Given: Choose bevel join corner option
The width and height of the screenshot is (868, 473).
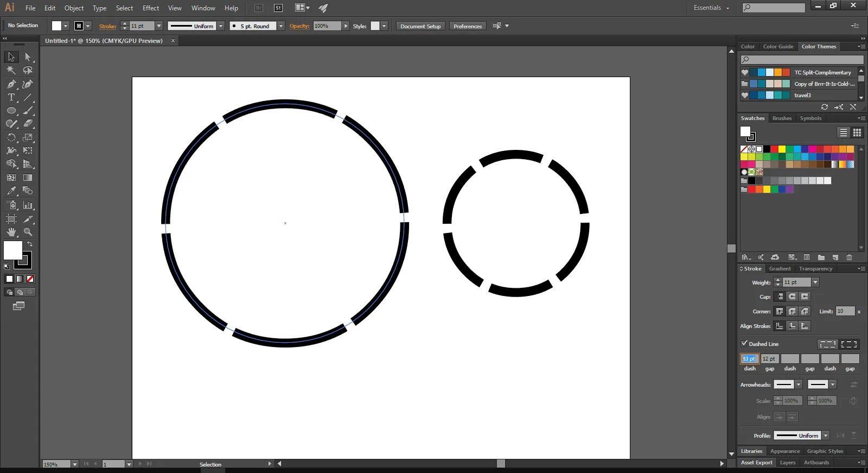Looking at the screenshot, I should click(x=805, y=311).
